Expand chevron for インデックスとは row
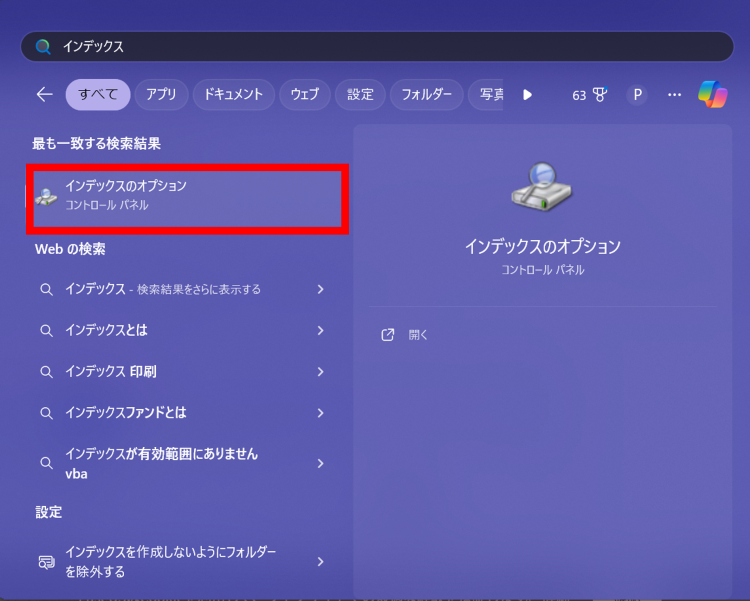The height and width of the screenshot is (601, 750). coord(320,330)
